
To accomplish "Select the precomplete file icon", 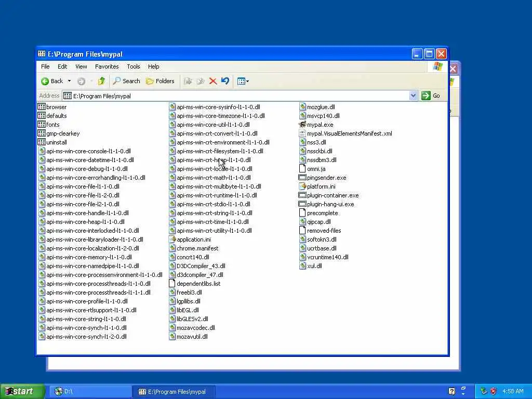I will tap(302, 212).
